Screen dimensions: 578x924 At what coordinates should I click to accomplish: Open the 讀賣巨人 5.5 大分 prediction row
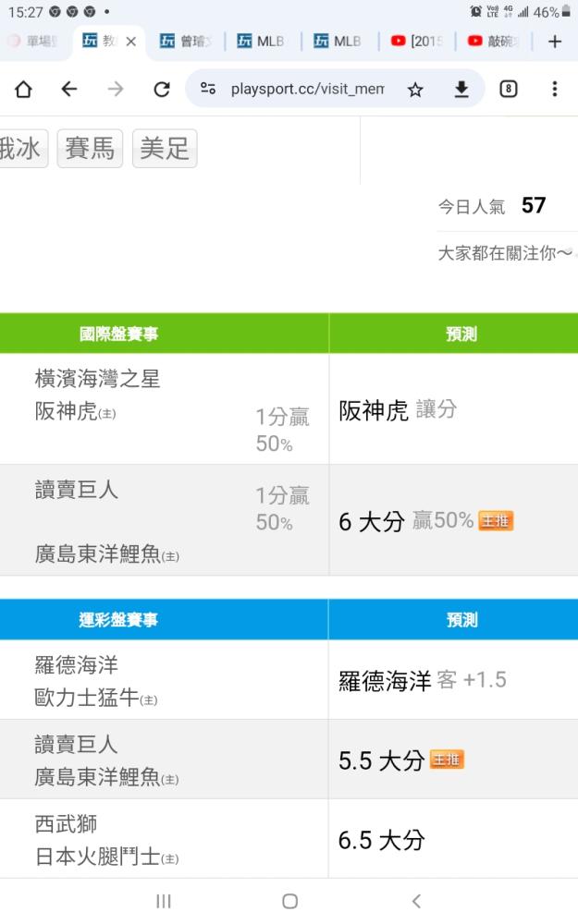click(x=289, y=760)
